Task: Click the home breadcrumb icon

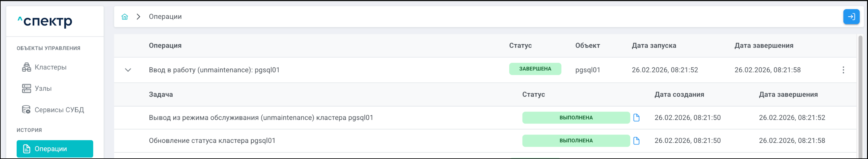Action: tap(125, 17)
